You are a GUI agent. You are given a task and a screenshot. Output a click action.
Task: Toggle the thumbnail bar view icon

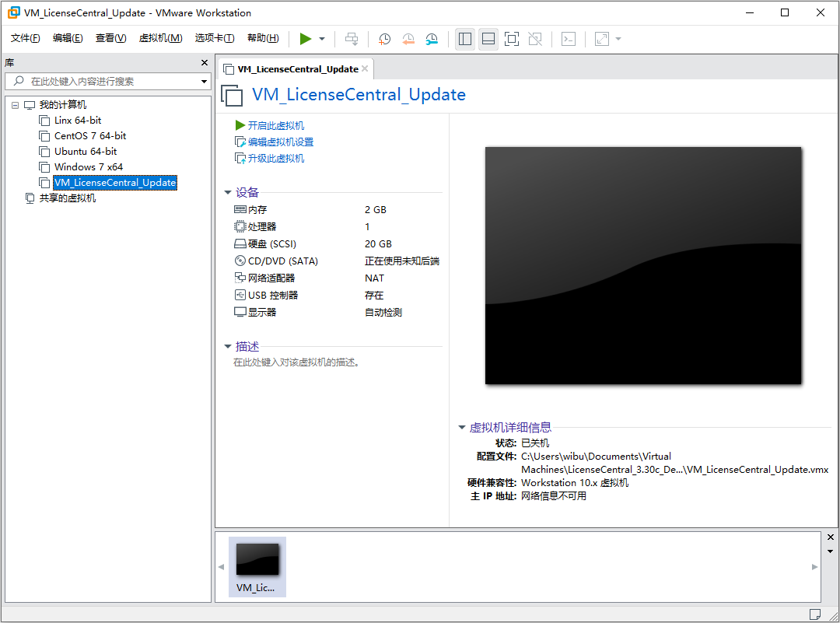(x=488, y=39)
